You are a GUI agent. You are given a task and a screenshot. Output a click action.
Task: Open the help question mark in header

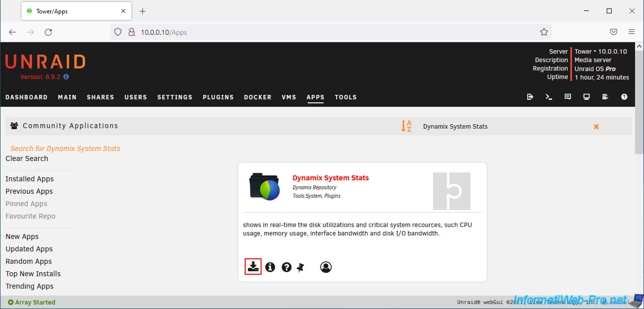click(x=624, y=97)
